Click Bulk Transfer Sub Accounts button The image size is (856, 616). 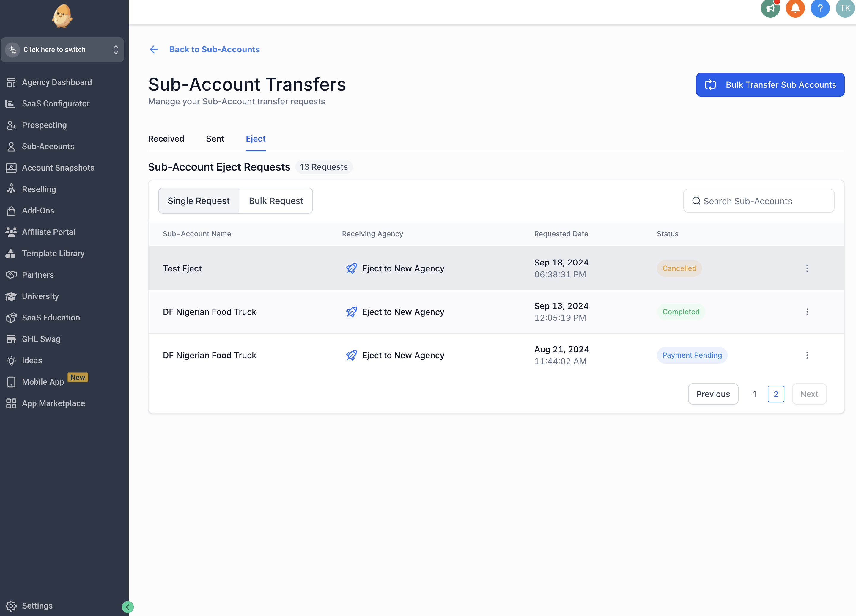click(x=770, y=84)
